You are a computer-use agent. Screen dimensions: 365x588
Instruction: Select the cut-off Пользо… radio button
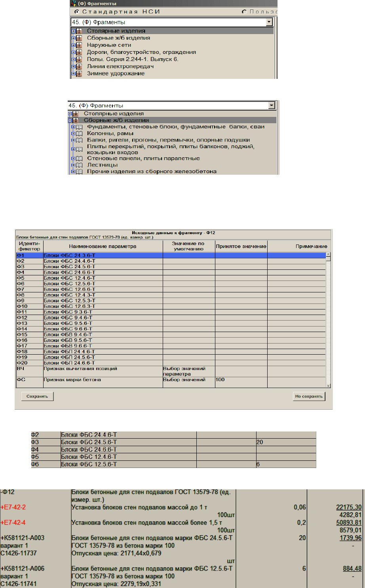coord(244,12)
